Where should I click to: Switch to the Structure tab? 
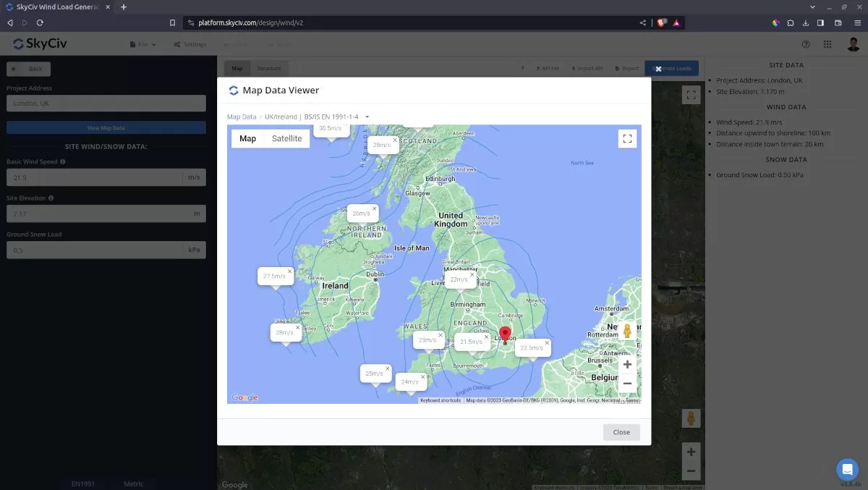click(x=269, y=68)
